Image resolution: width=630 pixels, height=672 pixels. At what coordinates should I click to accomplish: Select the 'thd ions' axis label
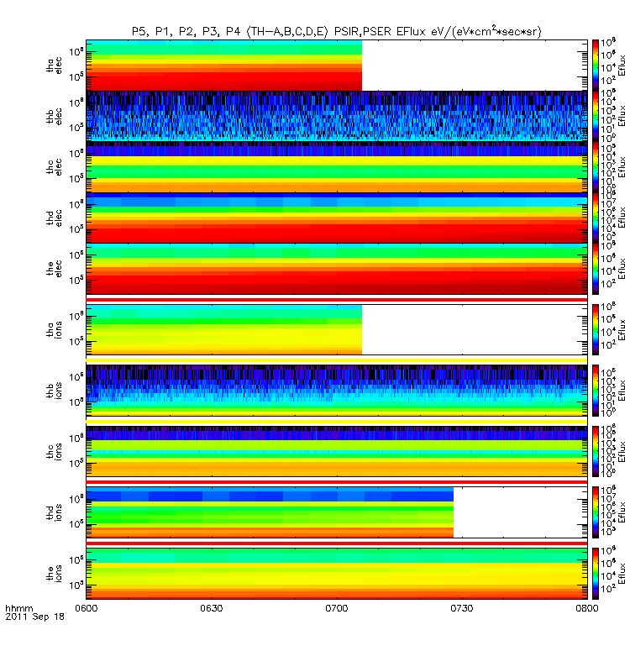pyautogui.click(x=54, y=512)
